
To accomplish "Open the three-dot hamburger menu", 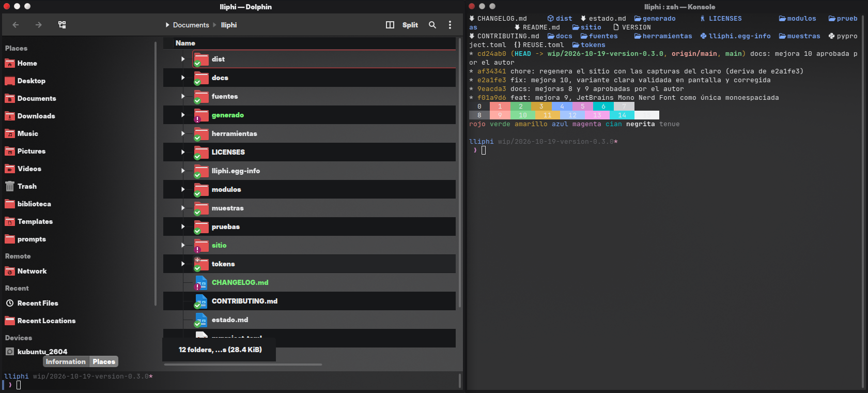I will (x=450, y=25).
